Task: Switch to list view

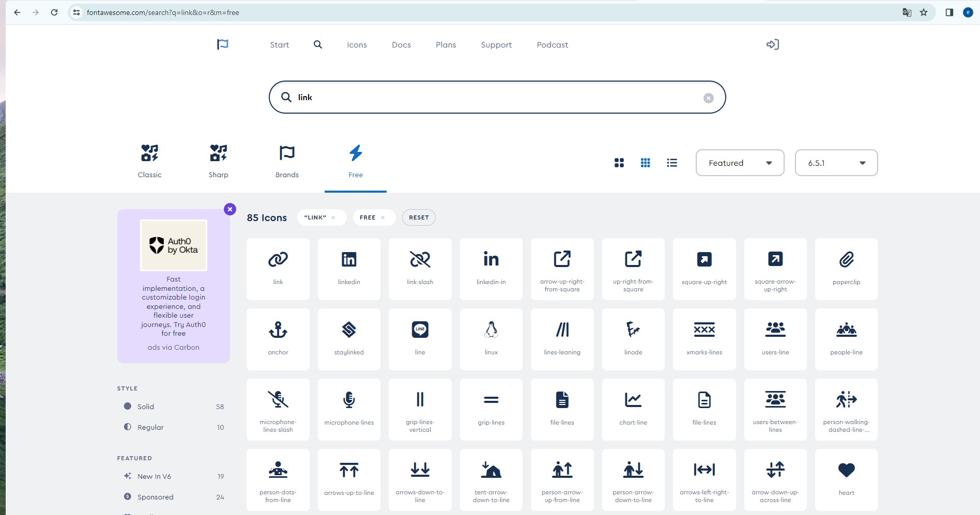Action: pyautogui.click(x=672, y=163)
